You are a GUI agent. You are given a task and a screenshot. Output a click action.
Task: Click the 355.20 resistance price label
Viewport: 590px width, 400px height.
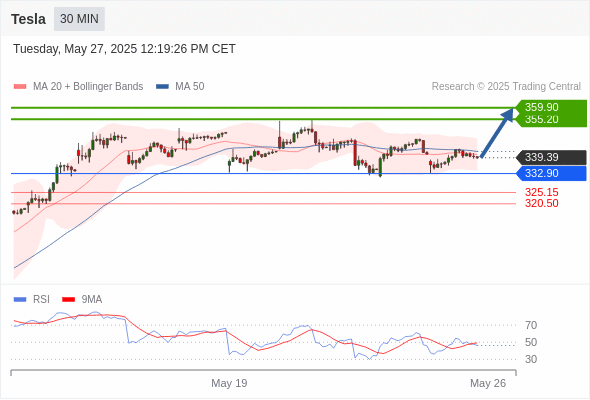coord(541,120)
